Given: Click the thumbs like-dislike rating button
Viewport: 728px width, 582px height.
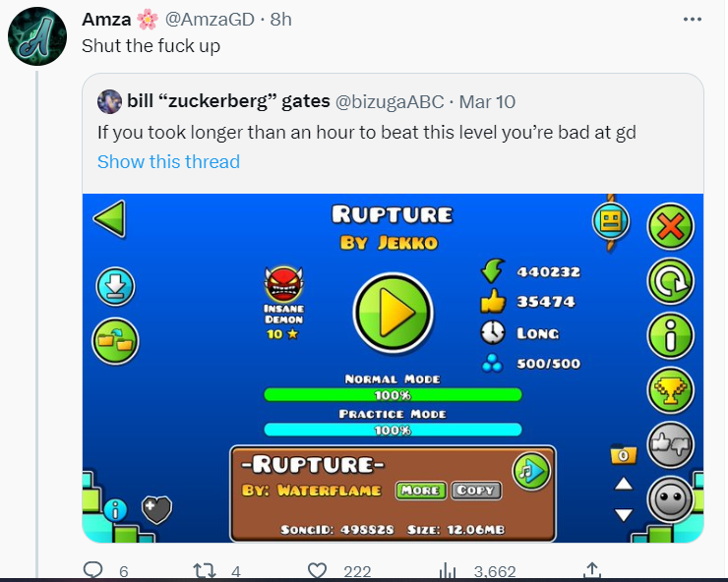Looking at the screenshot, I should 670,445.
